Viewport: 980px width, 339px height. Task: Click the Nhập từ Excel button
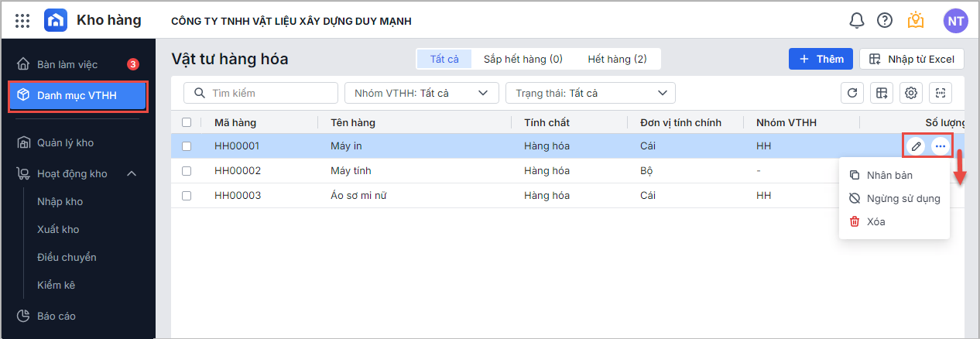coord(912,59)
